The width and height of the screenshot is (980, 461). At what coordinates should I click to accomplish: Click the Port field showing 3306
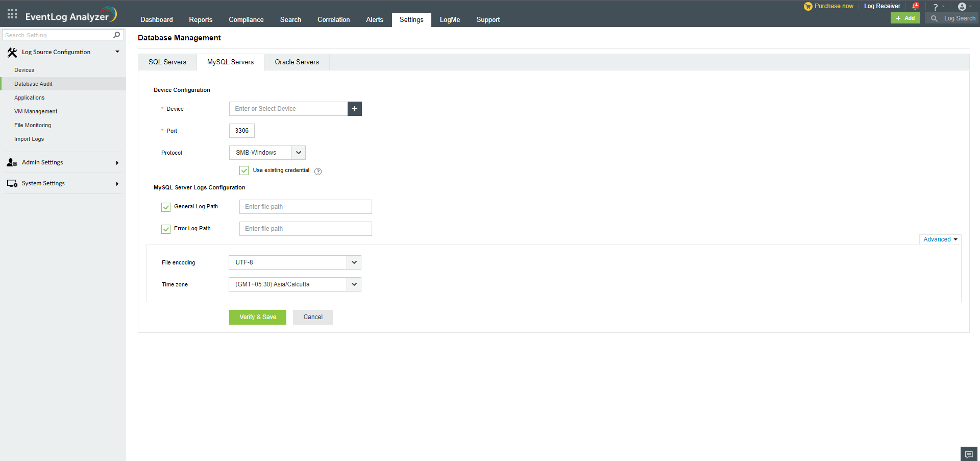242,131
